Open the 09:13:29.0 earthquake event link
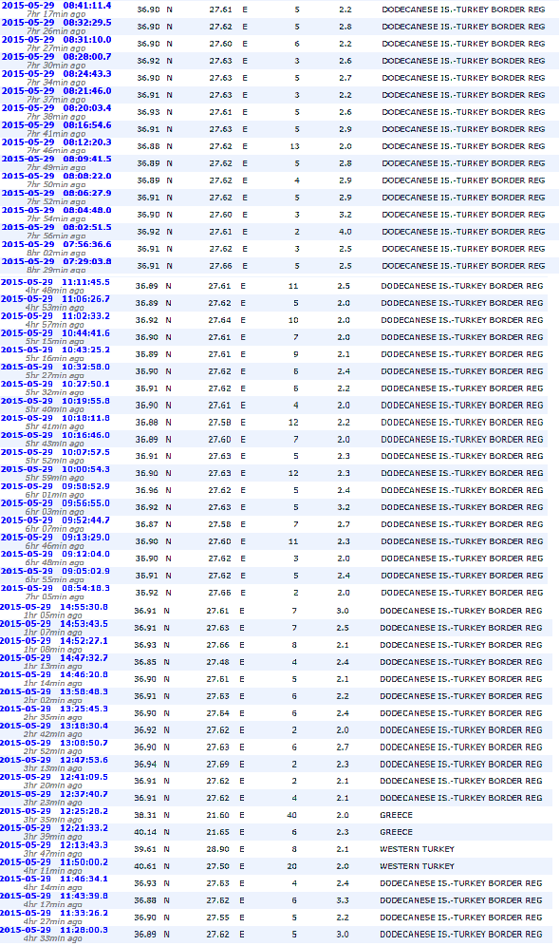Image resolution: width=560 pixels, height=946 pixels. (55, 537)
